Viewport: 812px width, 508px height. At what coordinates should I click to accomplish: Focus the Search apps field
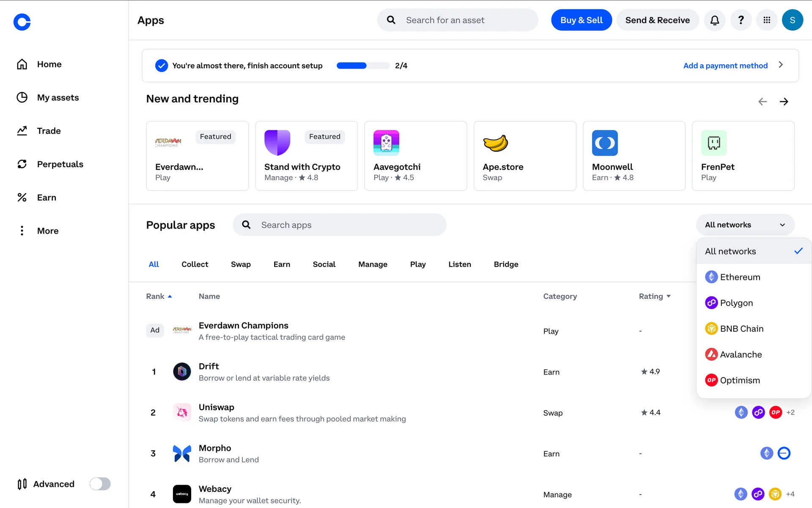coord(339,225)
